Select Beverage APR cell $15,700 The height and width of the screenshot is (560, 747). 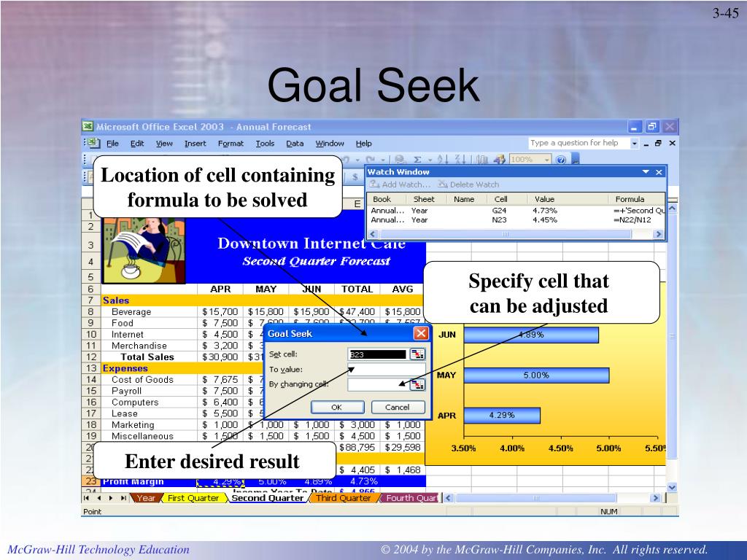point(220,312)
